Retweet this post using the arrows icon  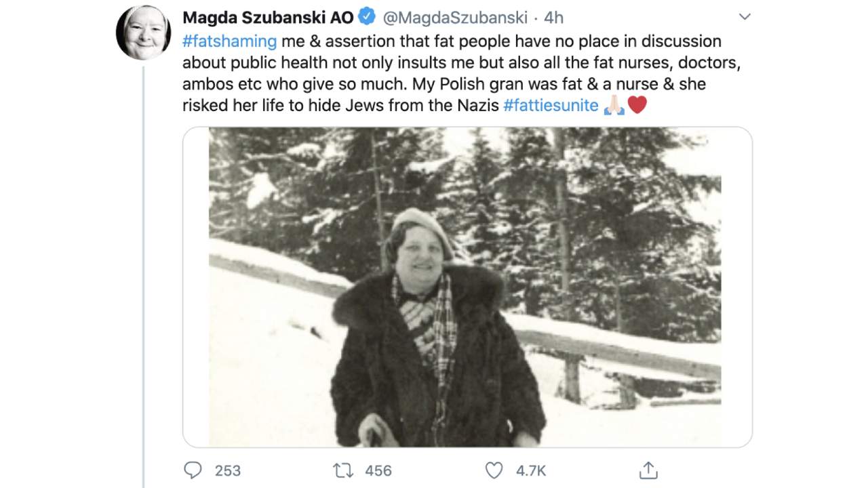pos(342,470)
